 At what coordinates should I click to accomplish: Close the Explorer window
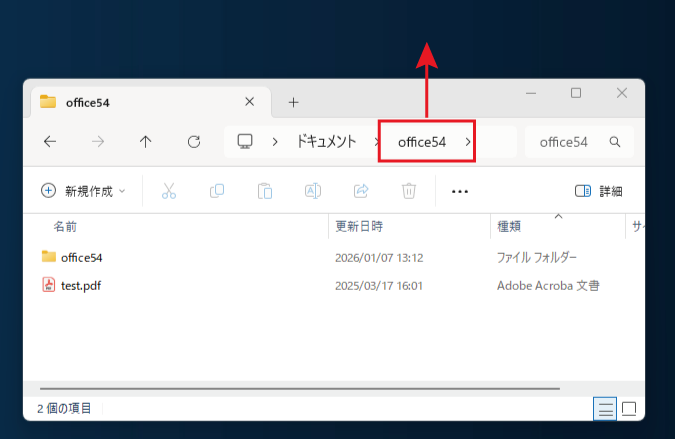[x=622, y=93]
